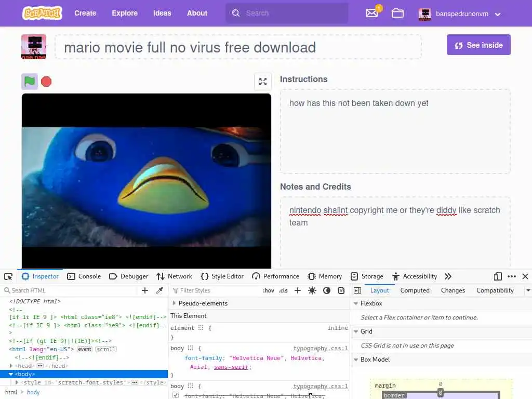
Task: Open the Memory tab
Action: pos(325,276)
